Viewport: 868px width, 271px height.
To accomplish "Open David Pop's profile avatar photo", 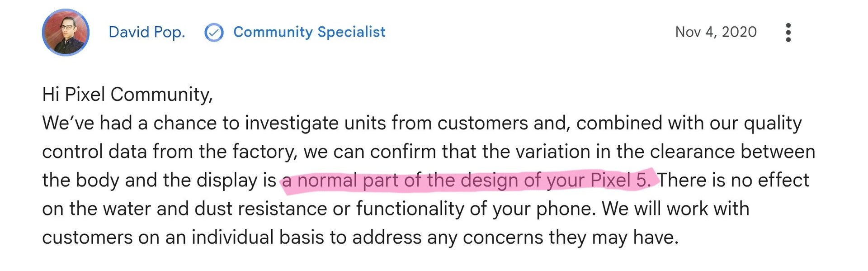I will pos(66,32).
